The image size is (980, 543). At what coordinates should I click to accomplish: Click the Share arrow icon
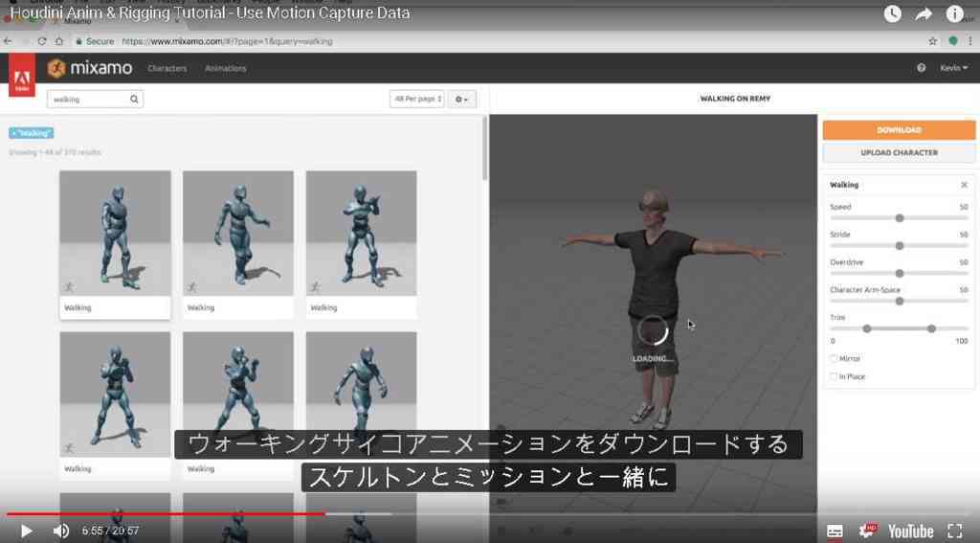924,13
